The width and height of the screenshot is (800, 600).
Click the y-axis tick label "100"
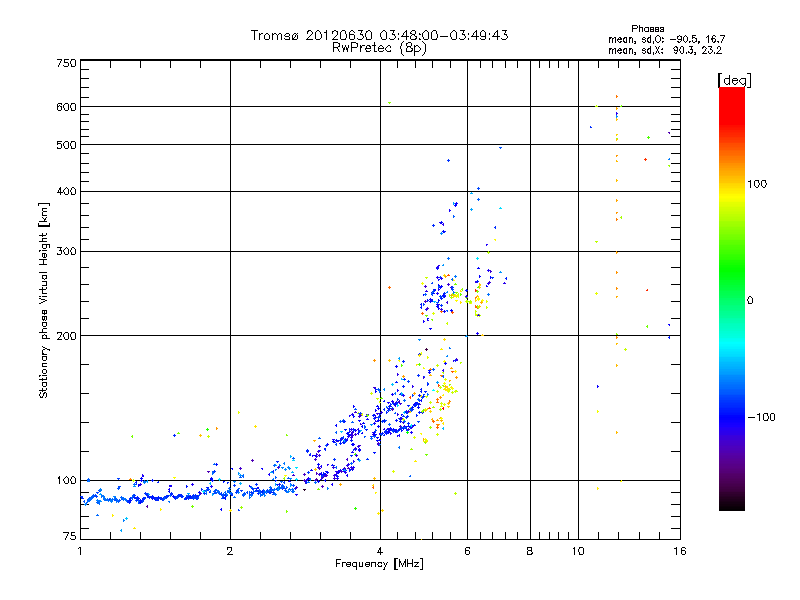[66, 480]
